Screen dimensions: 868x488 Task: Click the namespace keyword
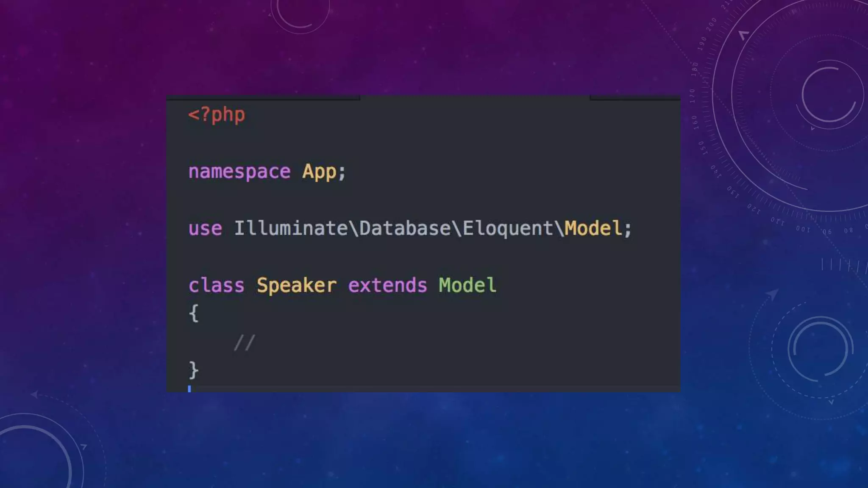pyautogui.click(x=239, y=172)
